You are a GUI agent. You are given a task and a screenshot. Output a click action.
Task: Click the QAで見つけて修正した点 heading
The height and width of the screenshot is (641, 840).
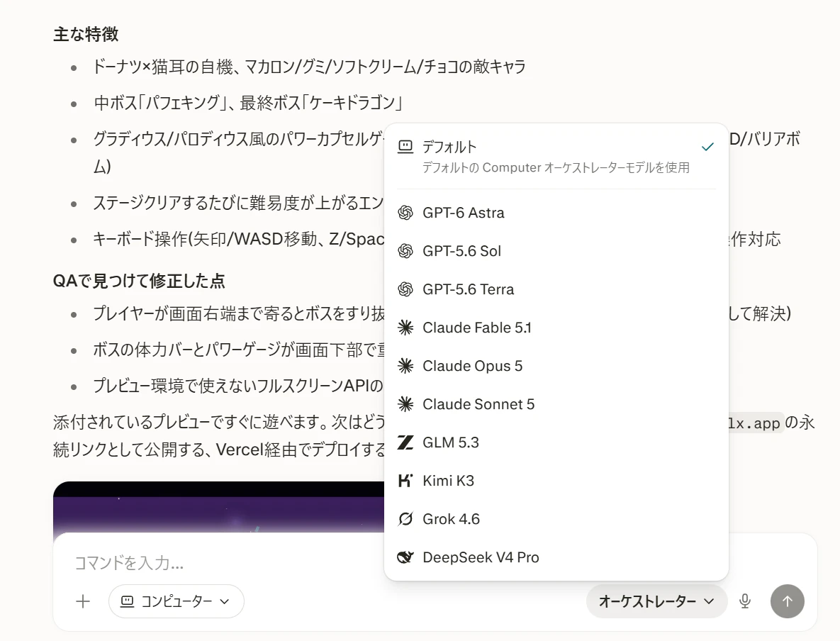click(139, 281)
